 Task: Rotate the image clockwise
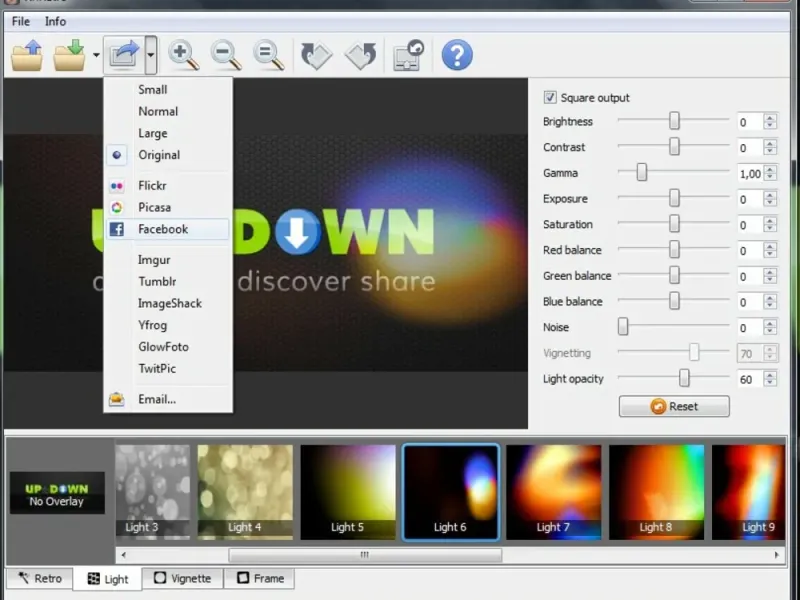(x=317, y=55)
